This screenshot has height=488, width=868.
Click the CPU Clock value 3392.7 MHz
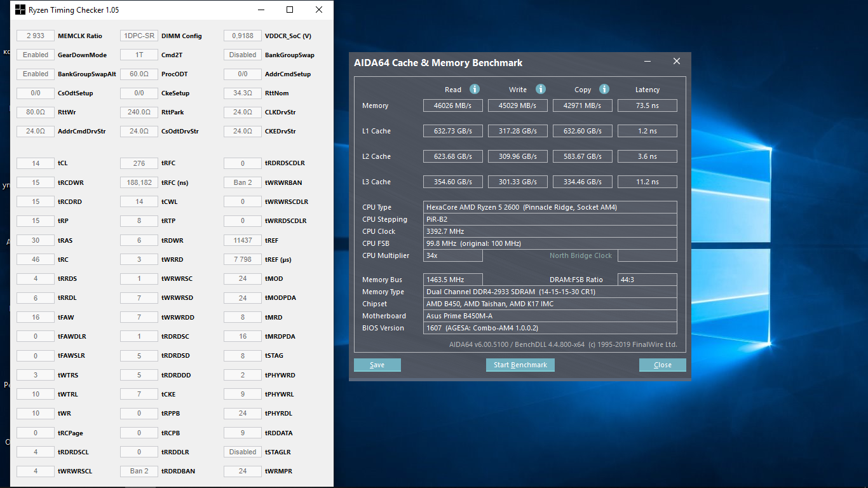pyautogui.click(x=550, y=231)
